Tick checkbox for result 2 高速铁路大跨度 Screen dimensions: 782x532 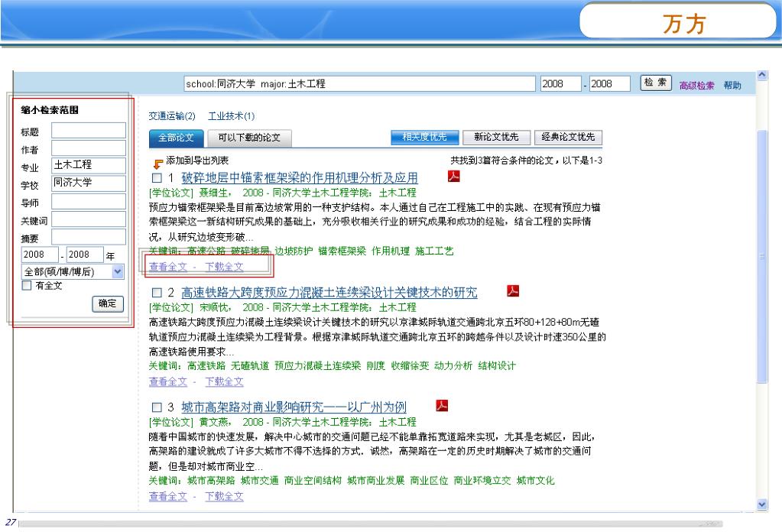click(157, 292)
